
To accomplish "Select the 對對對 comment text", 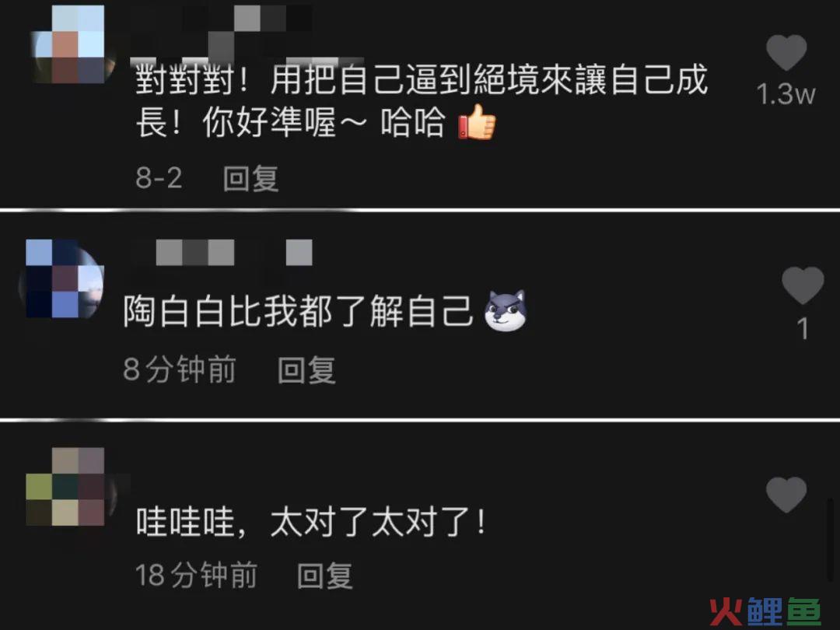I will point(422,100).
